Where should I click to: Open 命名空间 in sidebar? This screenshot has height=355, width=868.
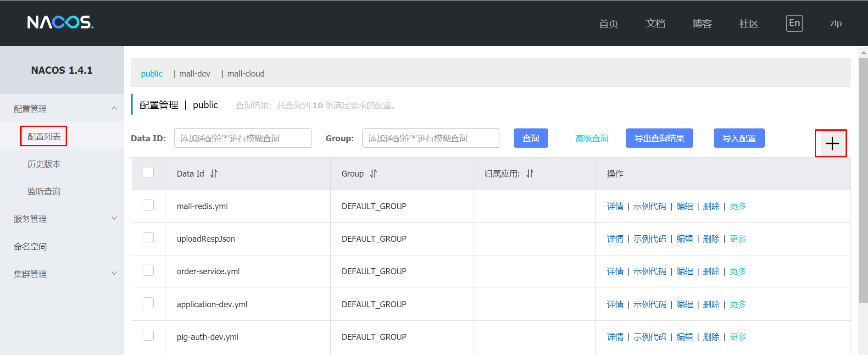(30, 246)
